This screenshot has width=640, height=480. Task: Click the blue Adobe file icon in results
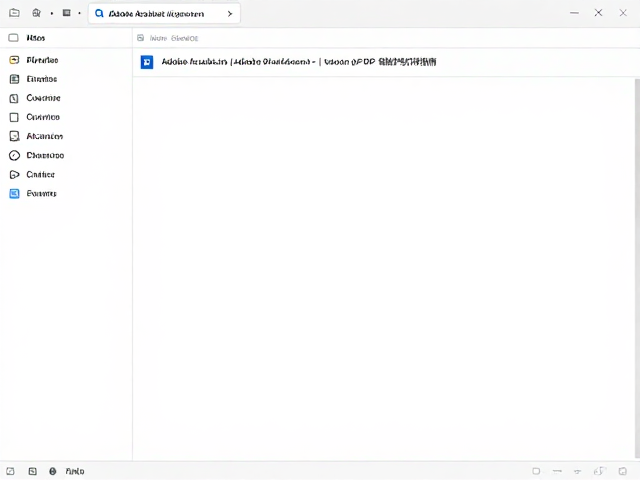(147, 62)
